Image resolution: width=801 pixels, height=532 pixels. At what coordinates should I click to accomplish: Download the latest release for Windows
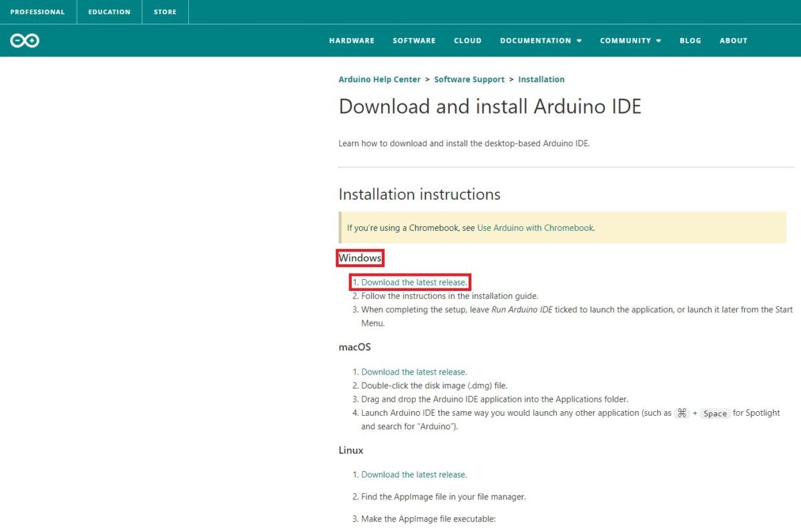[413, 282]
